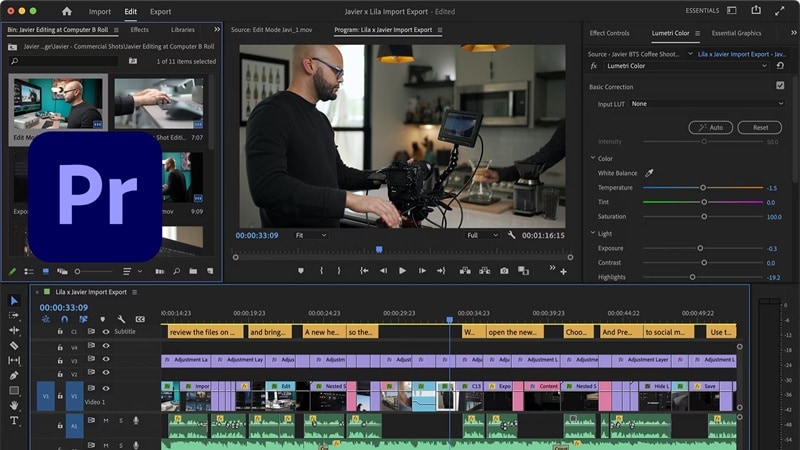This screenshot has width=800, height=450.
Task: Click the Export Frame camera icon
Action: [x=504, y=271]
